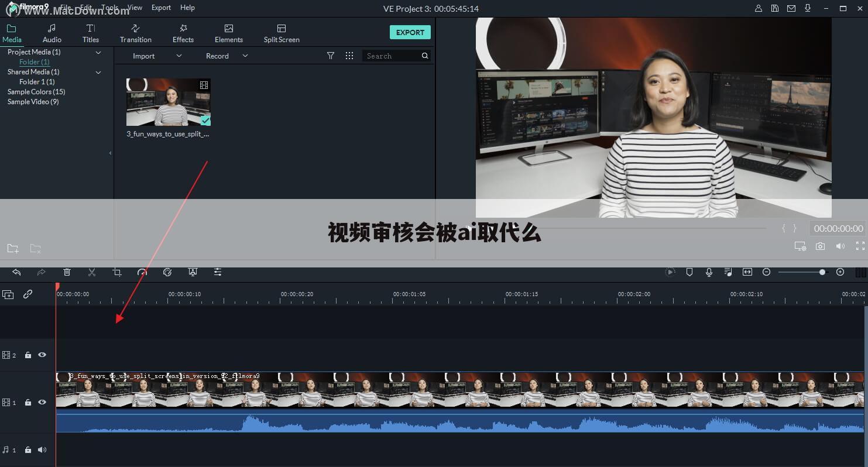Click the Redo arrow icon

pyautogui.click(x=41, y=272)
